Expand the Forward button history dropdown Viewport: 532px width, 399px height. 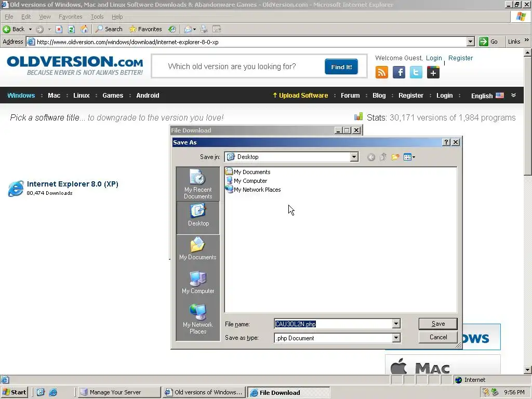click(x=49, y=29)
